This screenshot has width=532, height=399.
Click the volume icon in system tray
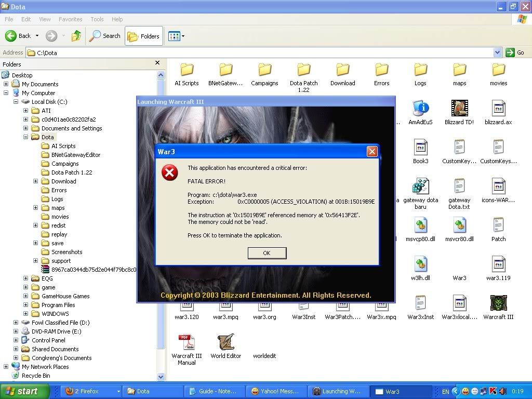coord(503,391)
